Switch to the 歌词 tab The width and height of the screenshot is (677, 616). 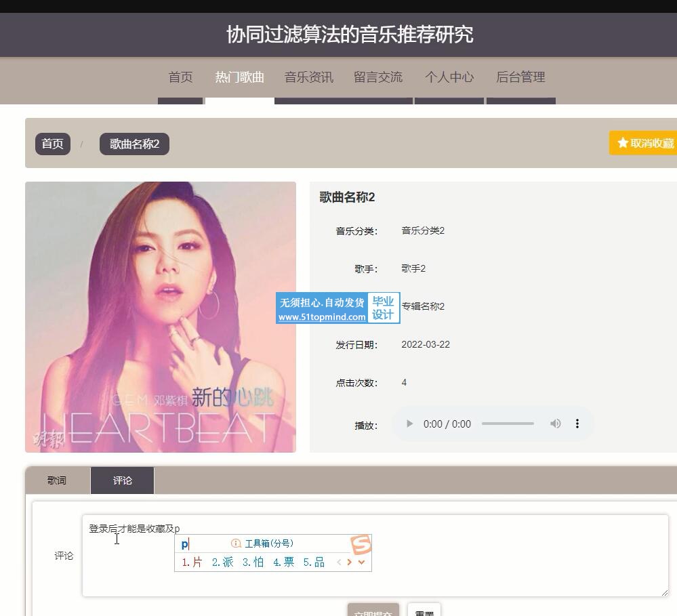pyautogui.click(x=57, y=480)
